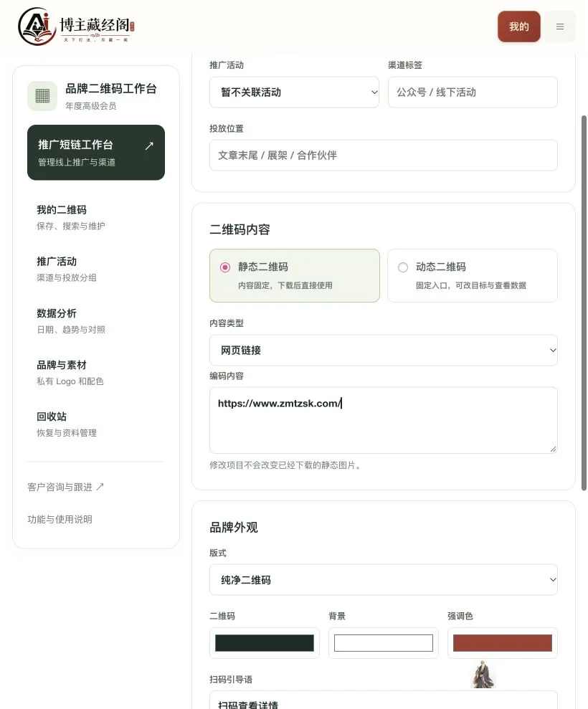Open 品牌与素材 in sidebar
Viewport: 588px width, 709px height.
click(x=96, y=373)
